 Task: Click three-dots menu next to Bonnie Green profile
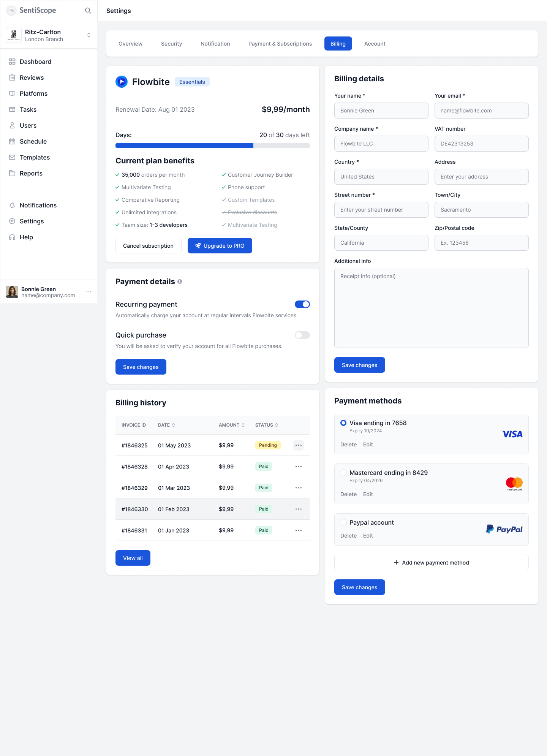[89, 292]
